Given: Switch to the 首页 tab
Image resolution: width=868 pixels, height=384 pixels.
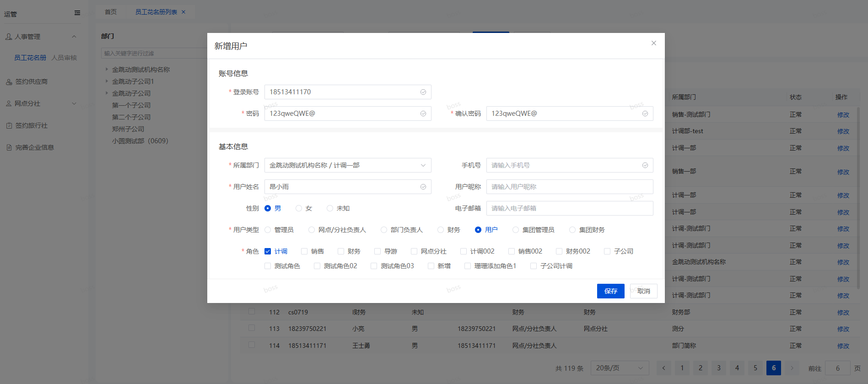Looking at the screenshot, I should (x=111, y=12).
